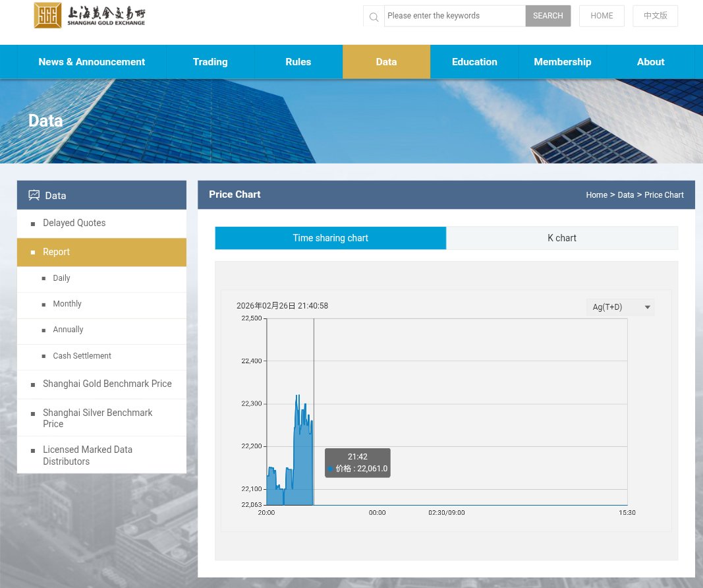The width and height of the screenshot is (703, 588).
Task: Open Delayed Quotes in the sidebar
Action: click(101, 223)
